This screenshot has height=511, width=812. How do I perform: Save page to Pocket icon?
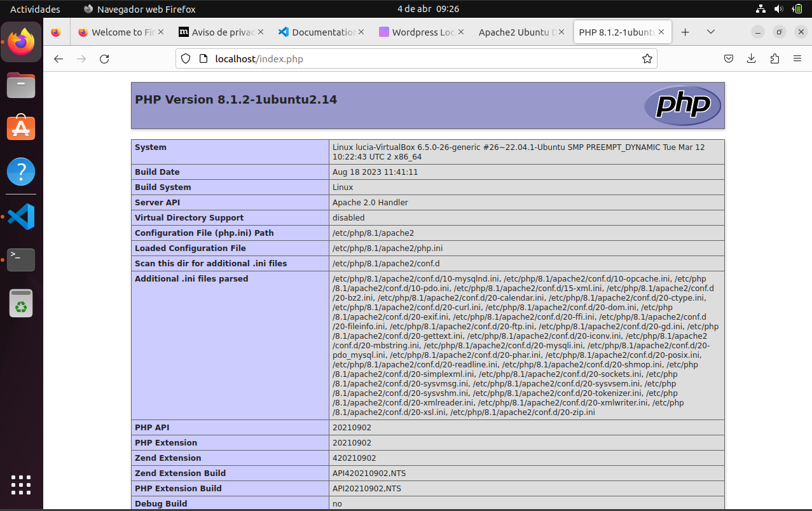click(x=729, y=59)
